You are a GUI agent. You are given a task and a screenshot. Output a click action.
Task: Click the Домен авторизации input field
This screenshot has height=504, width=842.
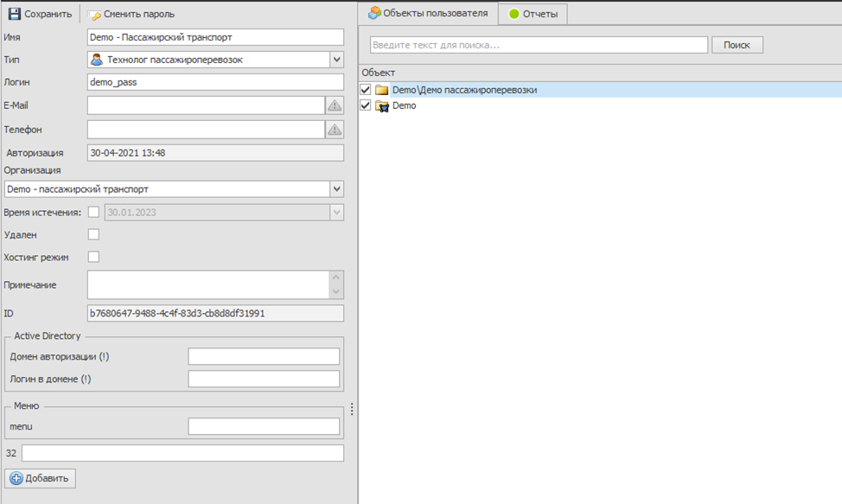264,357
